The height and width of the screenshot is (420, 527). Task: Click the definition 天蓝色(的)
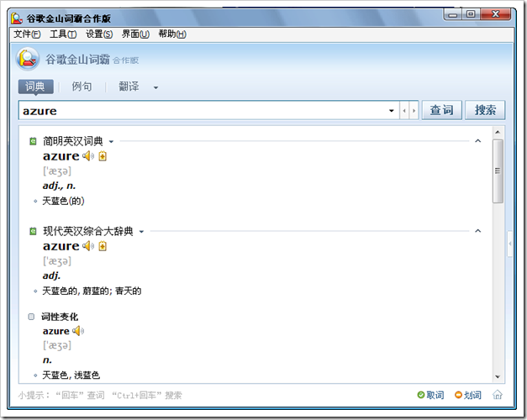63,202
